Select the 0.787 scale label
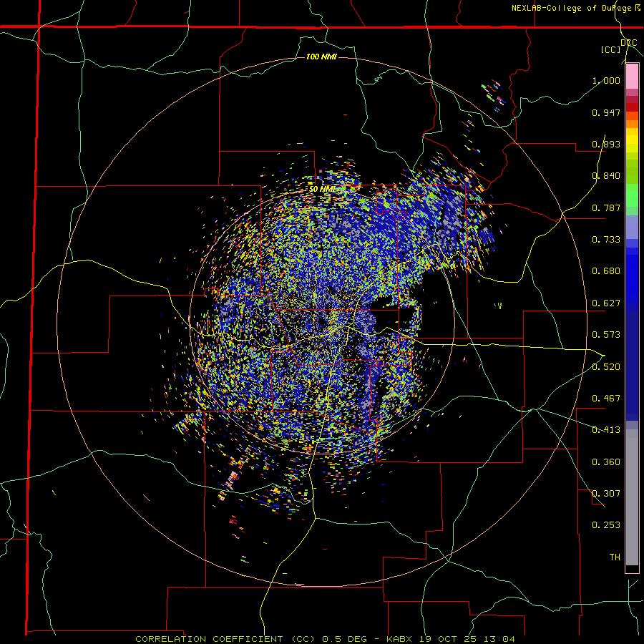The height and width of the screenshot is (644, 644). pos(606,208)
